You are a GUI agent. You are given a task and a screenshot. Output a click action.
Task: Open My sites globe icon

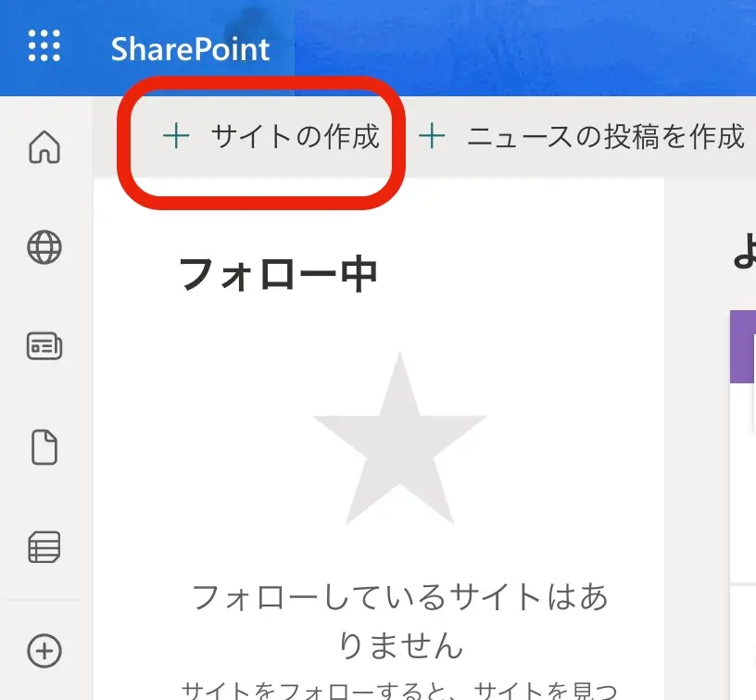click(44, 247)
